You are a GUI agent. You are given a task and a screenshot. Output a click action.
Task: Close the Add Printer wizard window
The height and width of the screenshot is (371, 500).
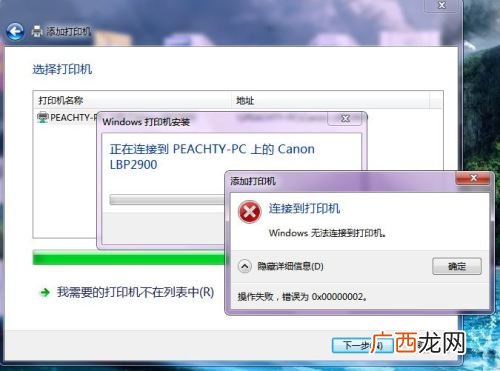(442, 5)
